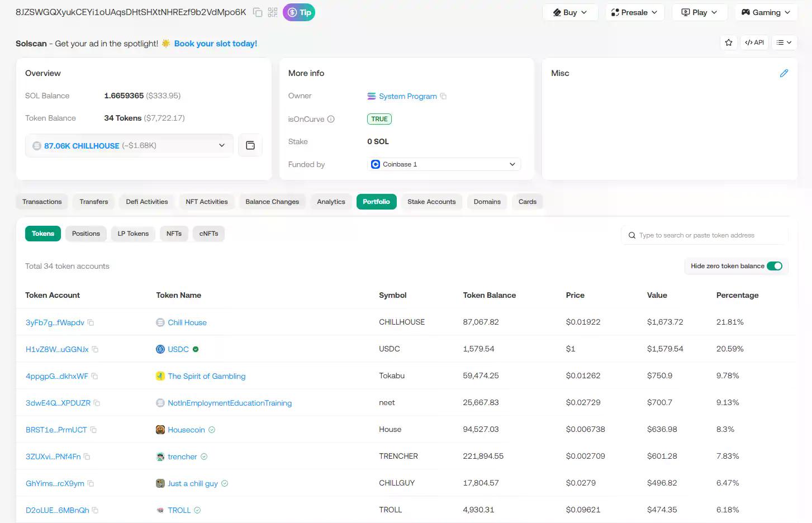The width and height of the screenshot is (812, 523).
Task: Copy the H1vZ8W...uGGNJx token account address
Action: point(96,349)
